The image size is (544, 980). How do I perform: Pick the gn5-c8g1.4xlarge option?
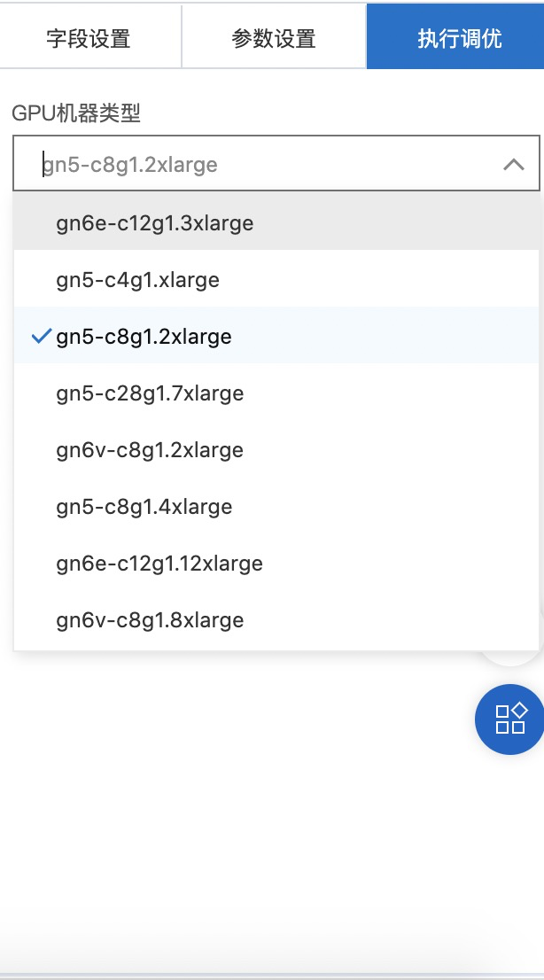(x=276, y=506)
